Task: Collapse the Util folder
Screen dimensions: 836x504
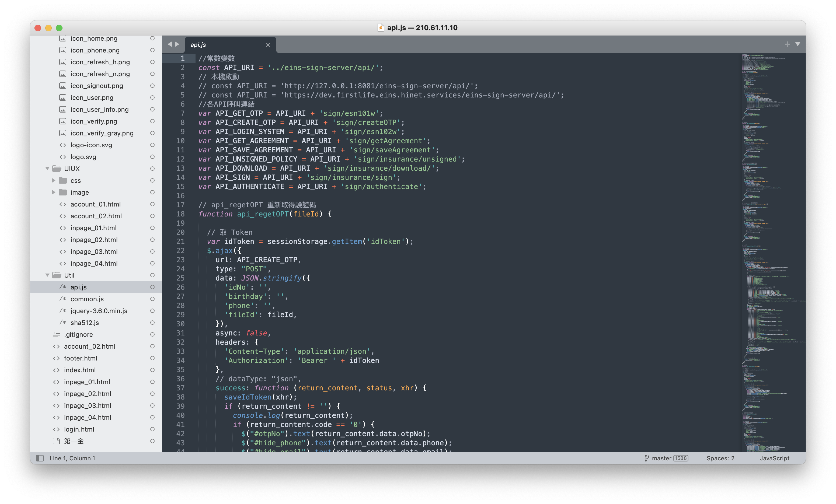Action: tap(47, 275)
